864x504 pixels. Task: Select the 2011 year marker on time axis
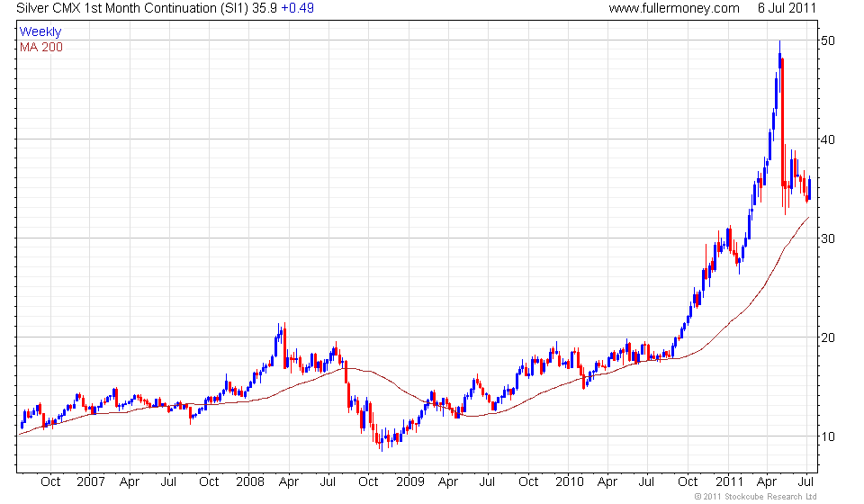(x=728, y=481)
